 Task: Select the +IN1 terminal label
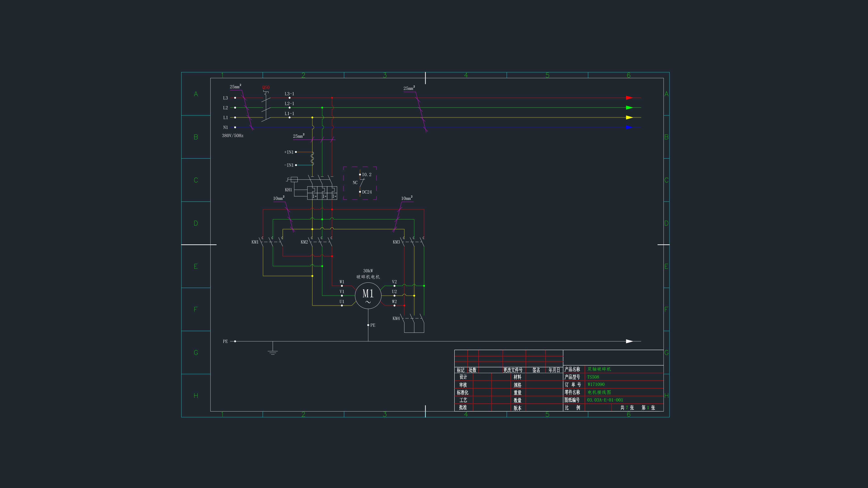coord(289,152)
